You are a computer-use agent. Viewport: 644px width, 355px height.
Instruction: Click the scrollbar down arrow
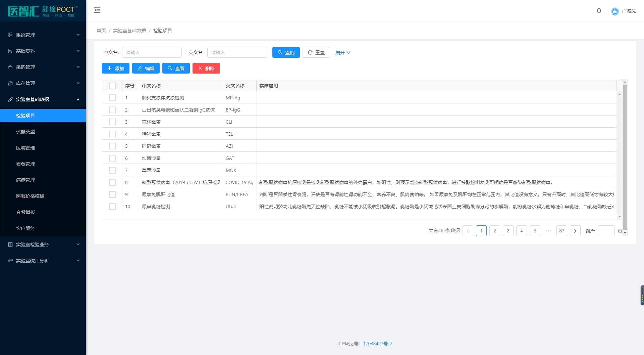click(625, 233)
